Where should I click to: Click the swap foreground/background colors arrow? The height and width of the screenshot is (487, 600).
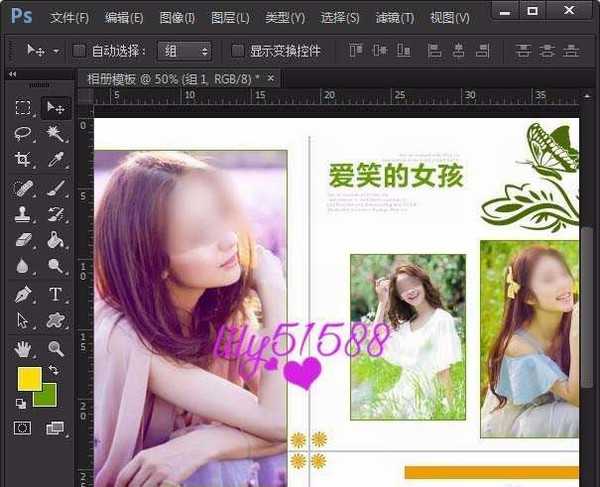coord(52,371)
